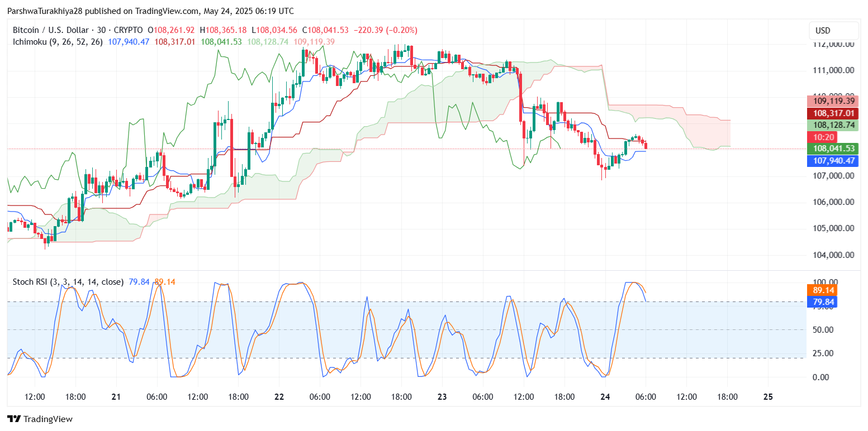Click the 109,119.39 price label
Image resolution: width=868 pixels, height=431 pixels.
pos(832,102)
